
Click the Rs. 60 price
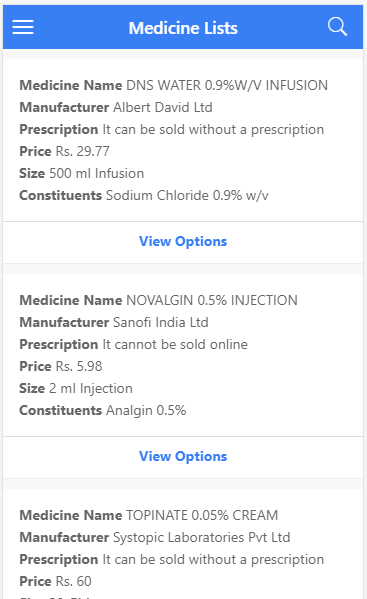click(x=74, y=581)
